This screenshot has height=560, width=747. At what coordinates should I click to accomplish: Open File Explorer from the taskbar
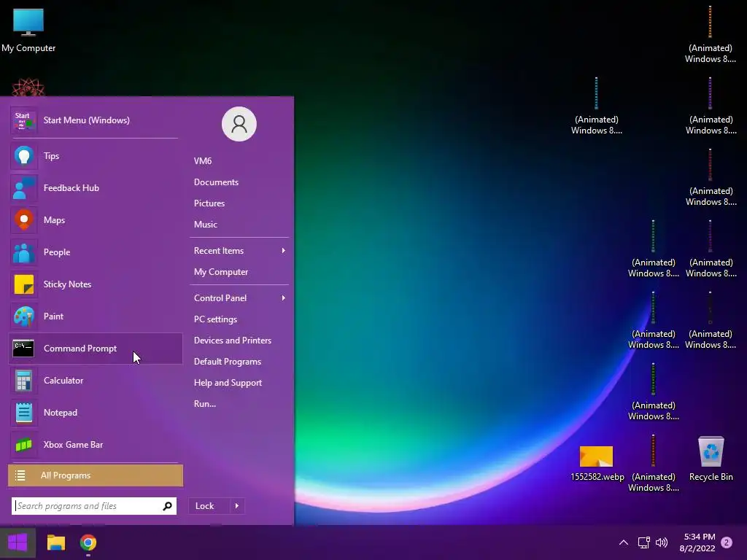pos(55,542)
